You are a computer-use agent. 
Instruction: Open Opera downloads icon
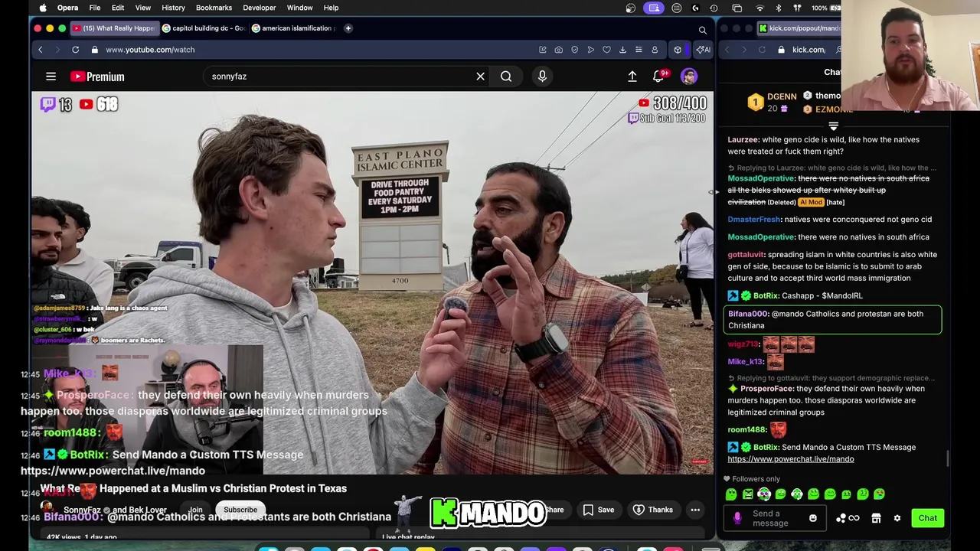point(622,50)
